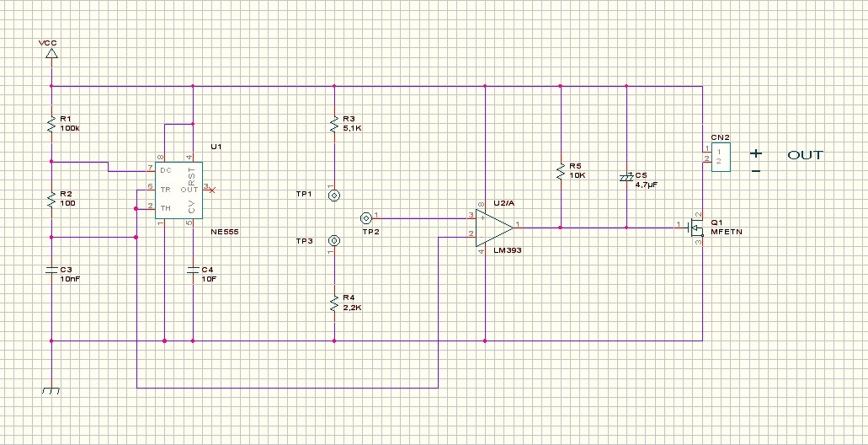Click the TR pin label inside U1
Screen dimensions: 868x445
tap(165, 190)
